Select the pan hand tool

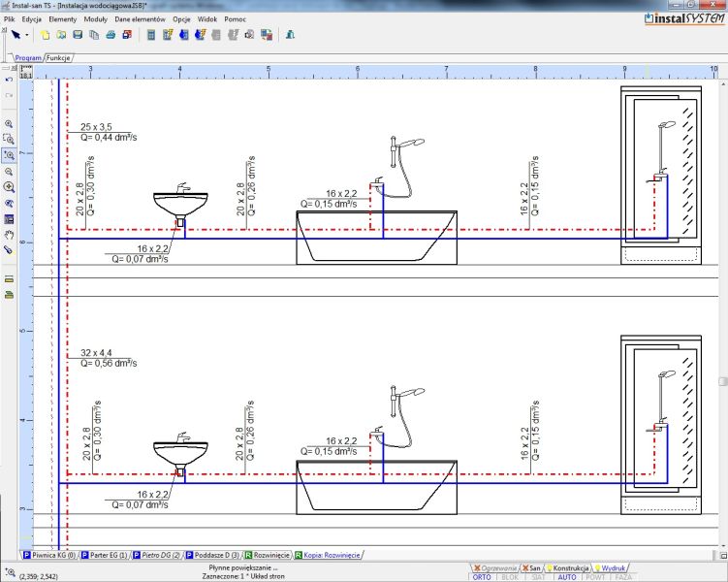click(9, 234)
